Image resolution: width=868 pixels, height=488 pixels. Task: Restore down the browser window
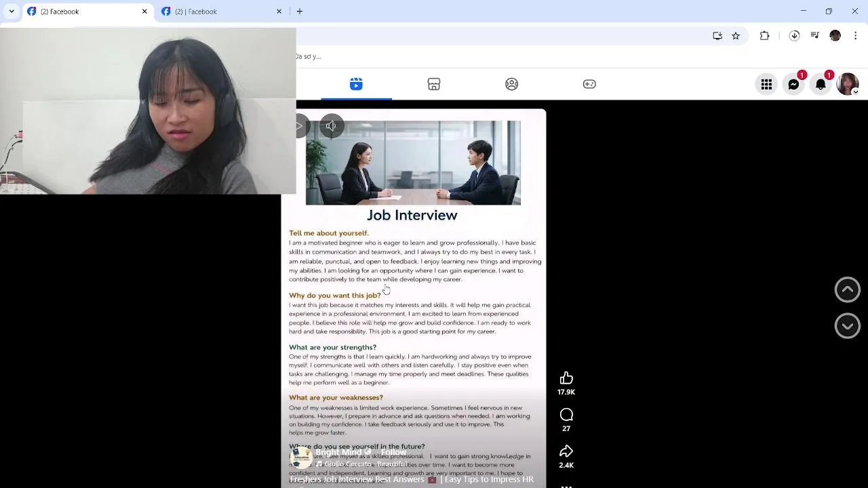click(x=829, y=12)
